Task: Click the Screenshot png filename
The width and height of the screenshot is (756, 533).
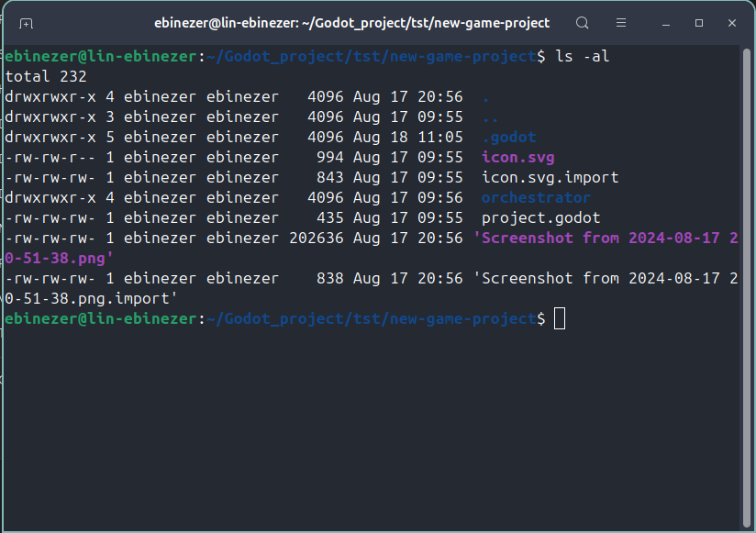Action: [x=596, y=238]
